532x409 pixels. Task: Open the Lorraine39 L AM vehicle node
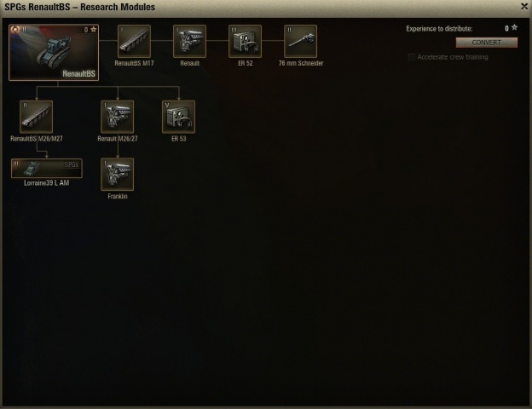(47, 168)
